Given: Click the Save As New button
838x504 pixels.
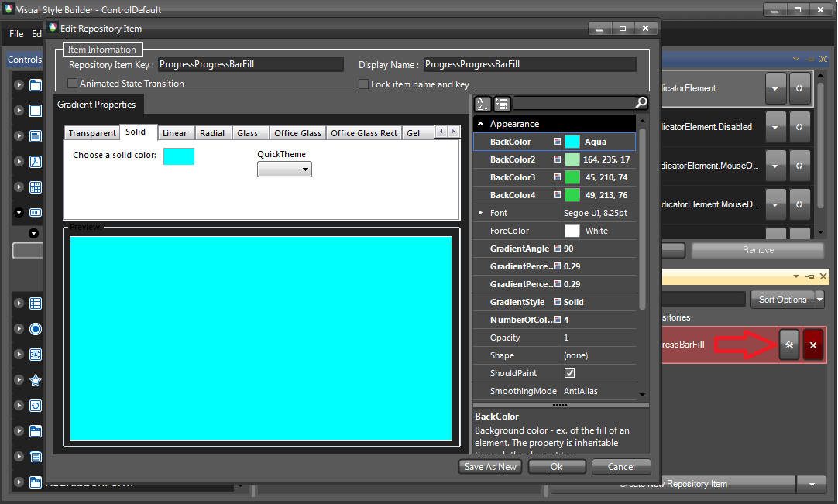Looking at the screenshot, I should (489, 466).
